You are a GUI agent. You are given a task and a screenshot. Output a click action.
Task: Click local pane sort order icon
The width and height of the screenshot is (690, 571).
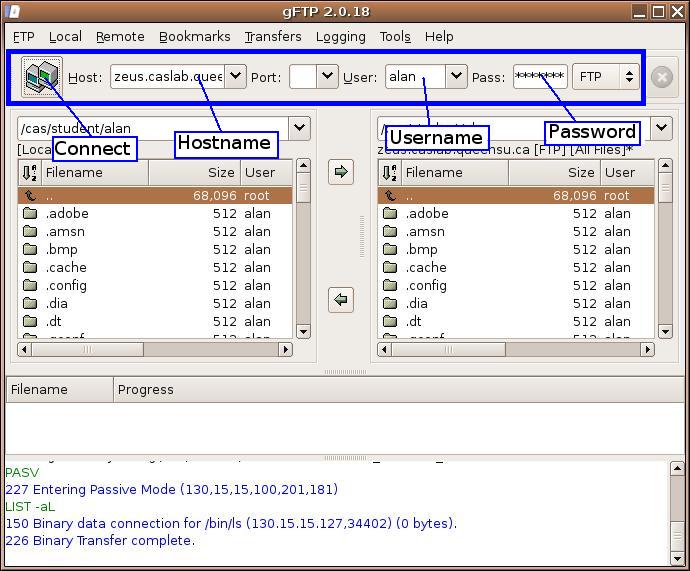(x=29, y=172)
